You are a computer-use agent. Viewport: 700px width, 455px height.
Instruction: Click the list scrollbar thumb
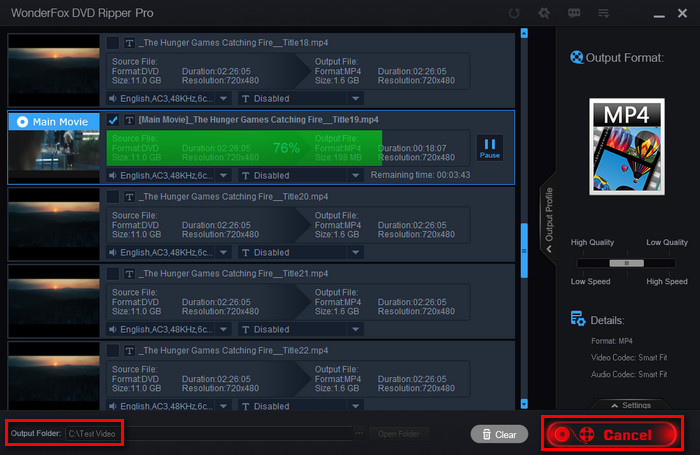(524, 250)
